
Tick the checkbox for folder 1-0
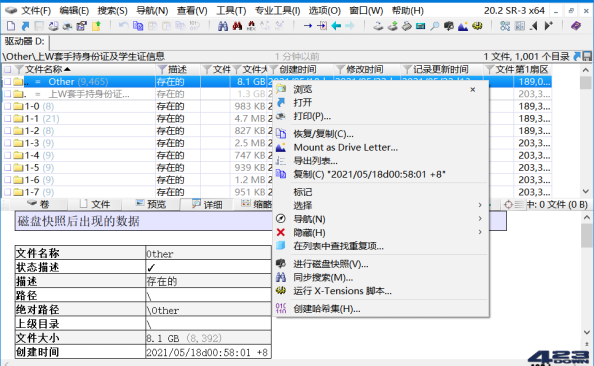[x=7, y=106]
